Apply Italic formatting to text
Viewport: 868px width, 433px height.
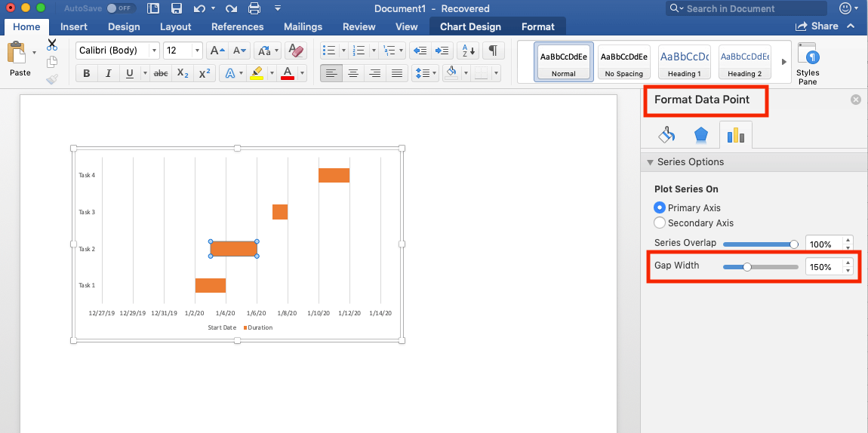coord(108,73)
